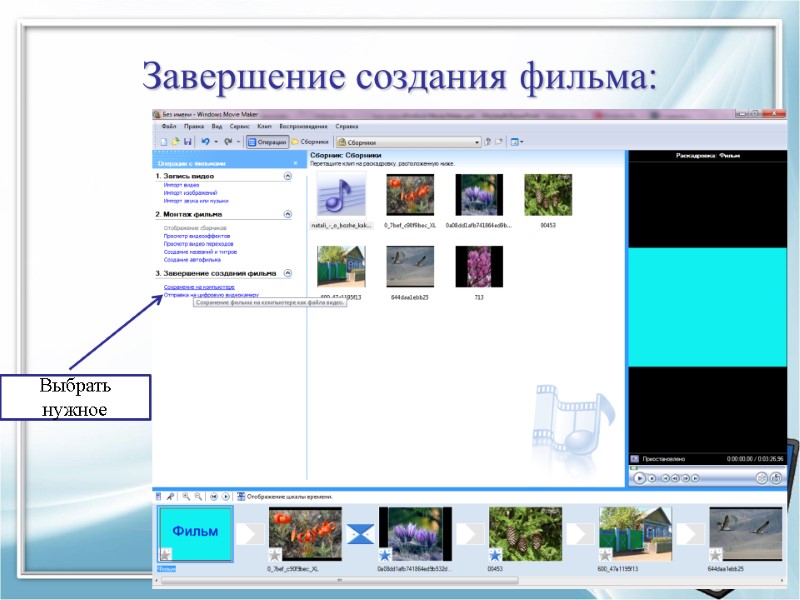This screenshot has height=600, width=800.
Task: Click the microphone narrate icon on the storyboard toolbar
Action: click(170, 496)
